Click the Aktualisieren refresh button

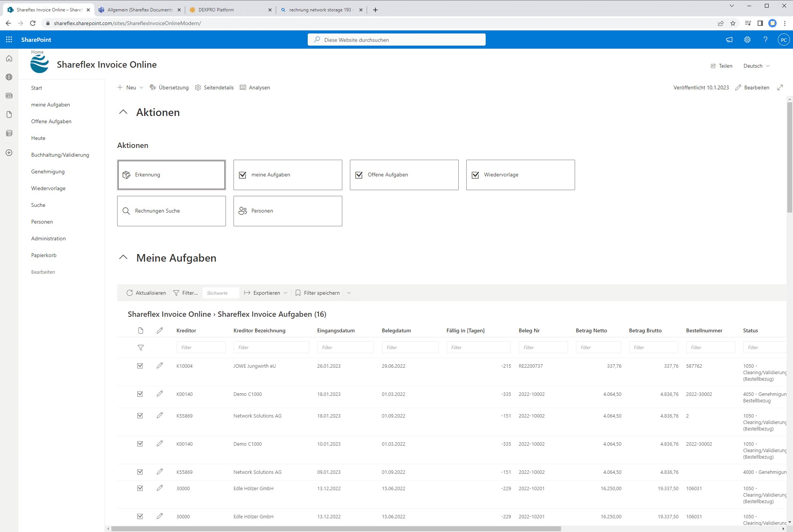pos(146,293)
